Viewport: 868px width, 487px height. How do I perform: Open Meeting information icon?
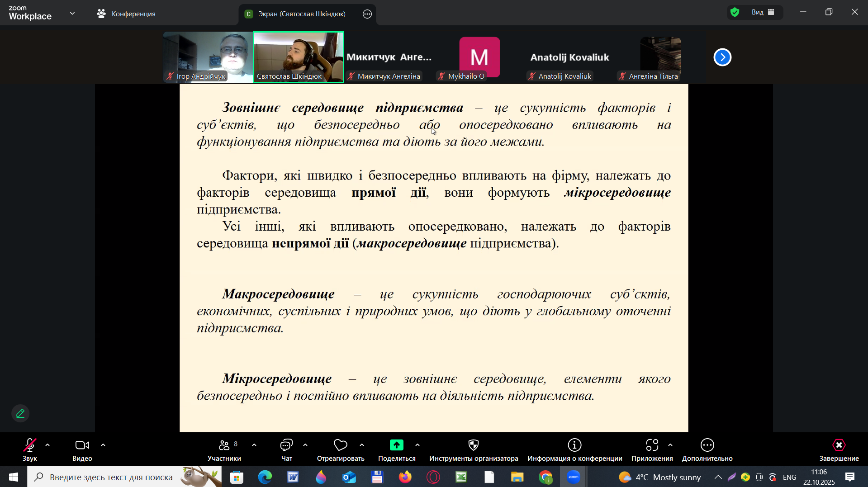574,445
